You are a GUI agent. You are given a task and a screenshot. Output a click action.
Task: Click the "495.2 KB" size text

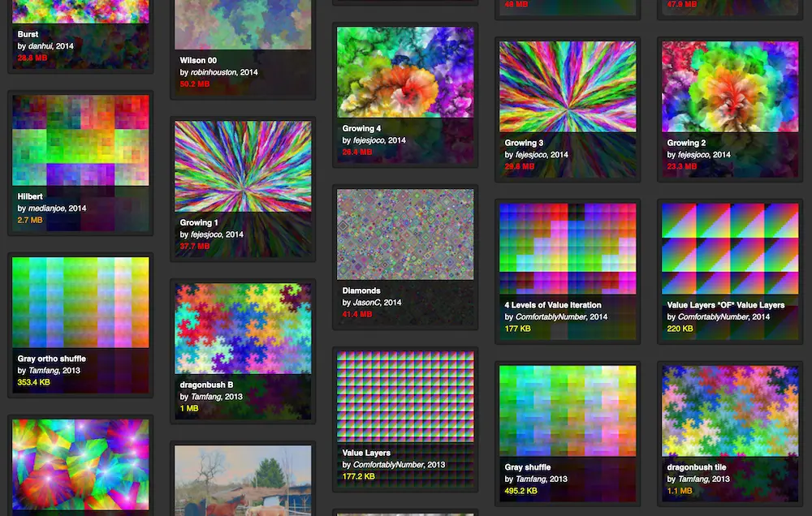coord(521,491)
